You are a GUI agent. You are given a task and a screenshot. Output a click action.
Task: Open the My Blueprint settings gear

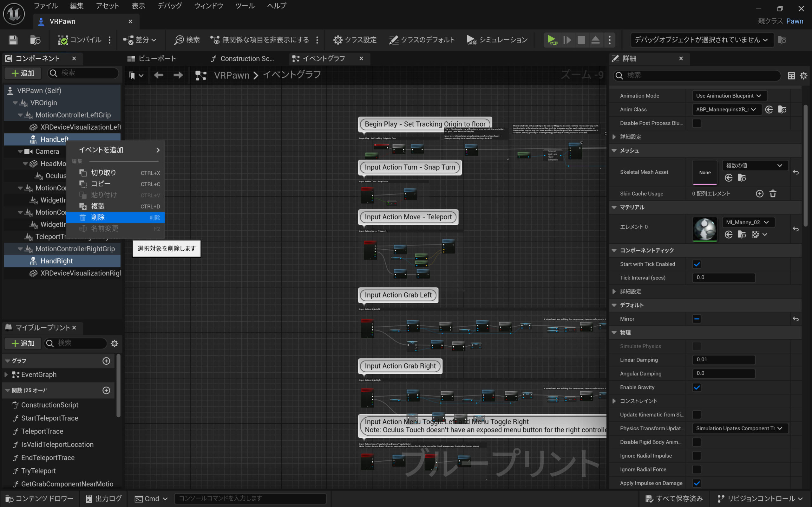(x=115, y=343)
